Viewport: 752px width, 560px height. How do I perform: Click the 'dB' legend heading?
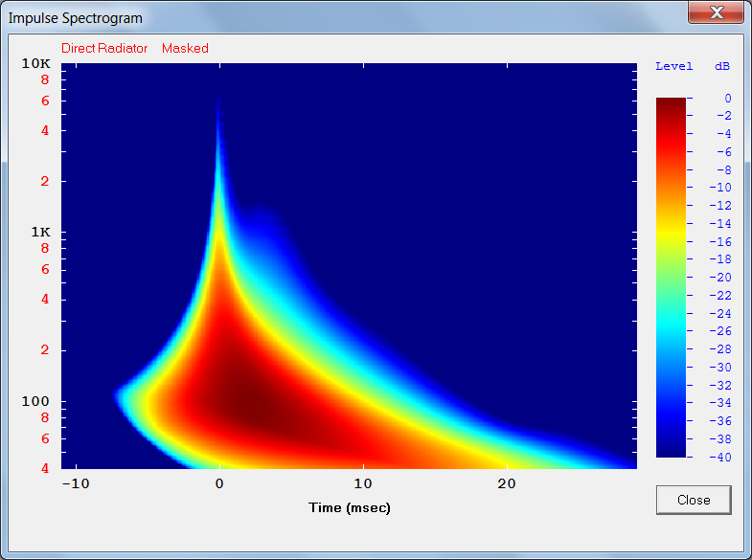coord(722,66)
